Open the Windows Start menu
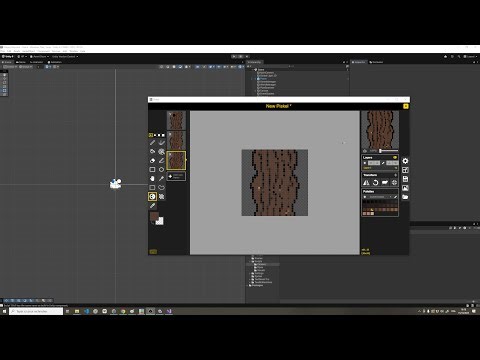Image resolution: width=480 pixels, height=360 pixels. tap(4, 311)
